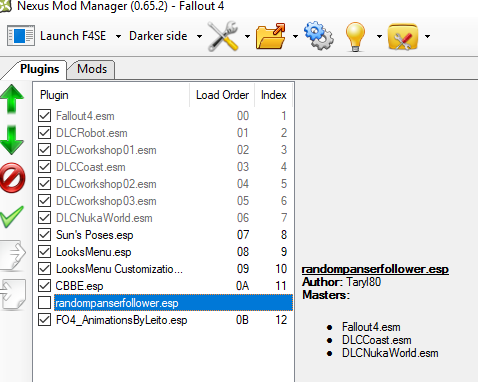Uncheck the DLCRobot.esm checkbox

(x=44, y=133)
